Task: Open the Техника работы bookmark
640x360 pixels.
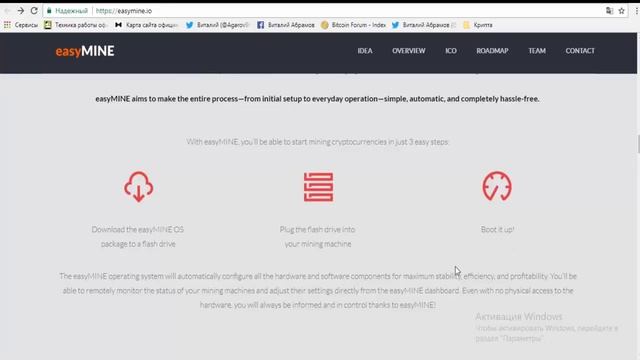Action: coord(76,25)
